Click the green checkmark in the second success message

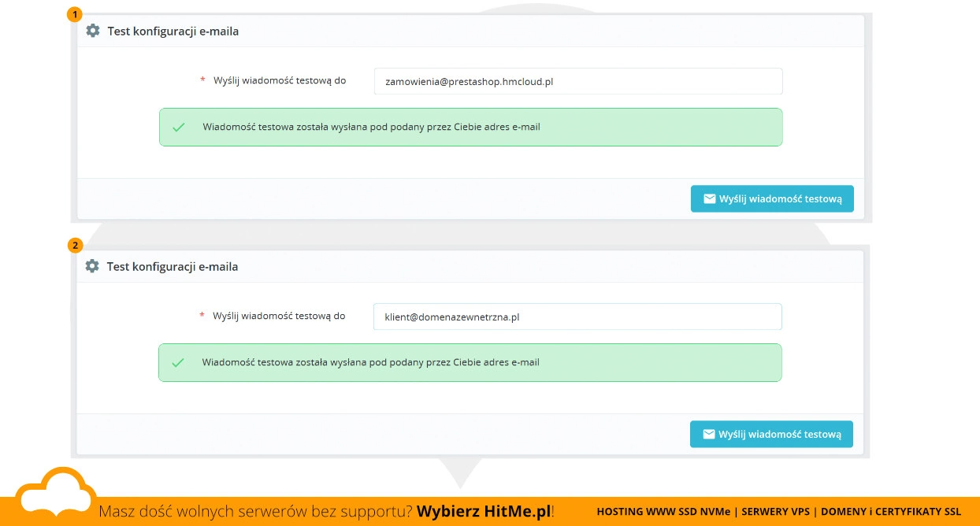(x=178, y=362)
